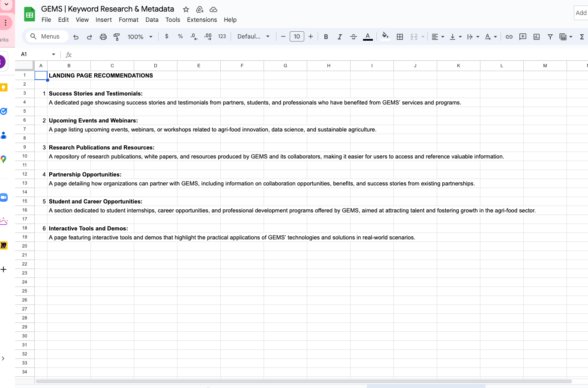588x388 pixels.
Task: Expand the font family dropdown
Action: [x=253, y=36]
